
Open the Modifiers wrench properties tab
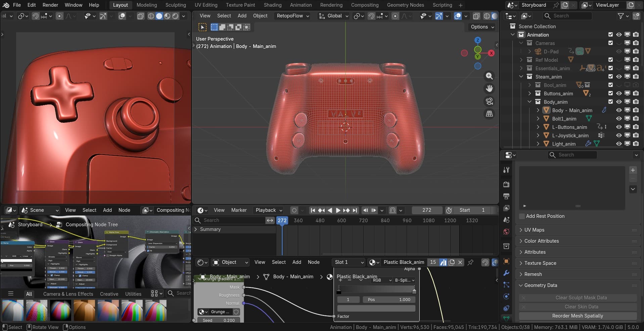tap(506, 273)
